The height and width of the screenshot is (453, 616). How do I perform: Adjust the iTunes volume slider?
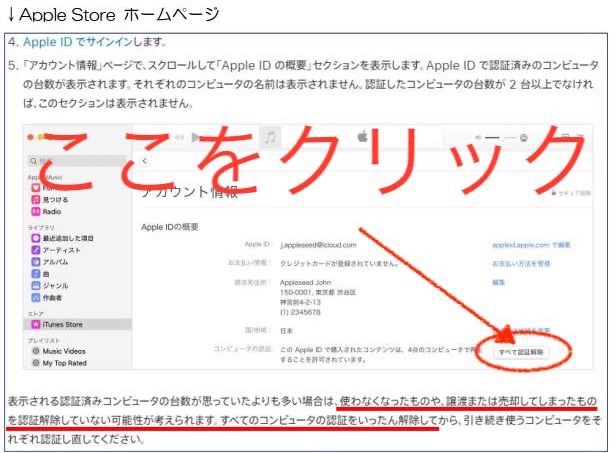[x=499, y=138]
